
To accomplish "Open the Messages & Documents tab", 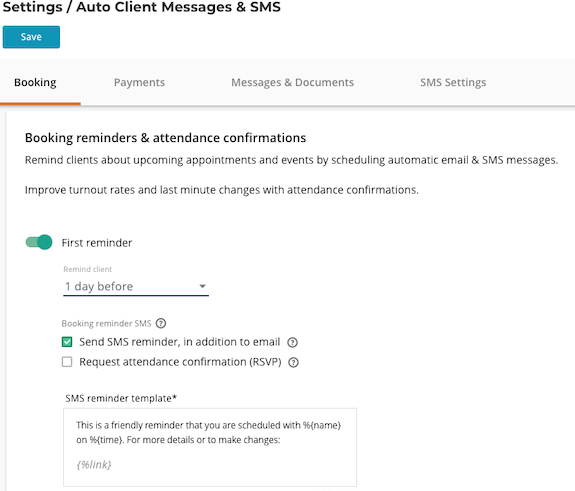I will 292,83.
